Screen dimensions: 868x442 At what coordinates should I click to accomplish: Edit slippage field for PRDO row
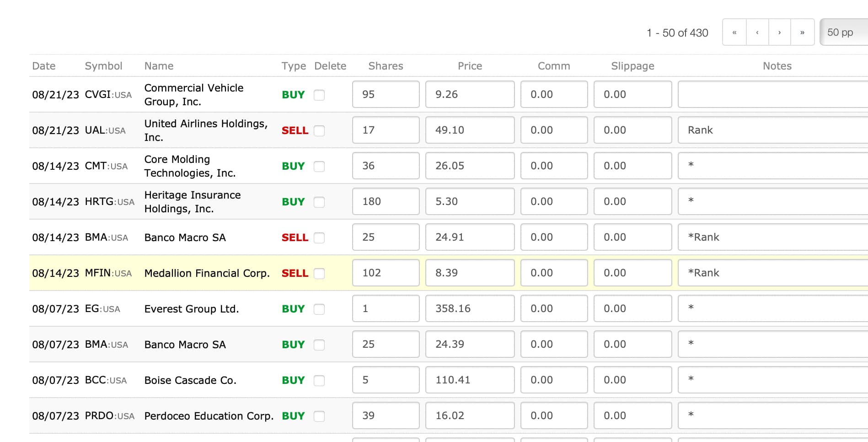(x=632, y=415)
